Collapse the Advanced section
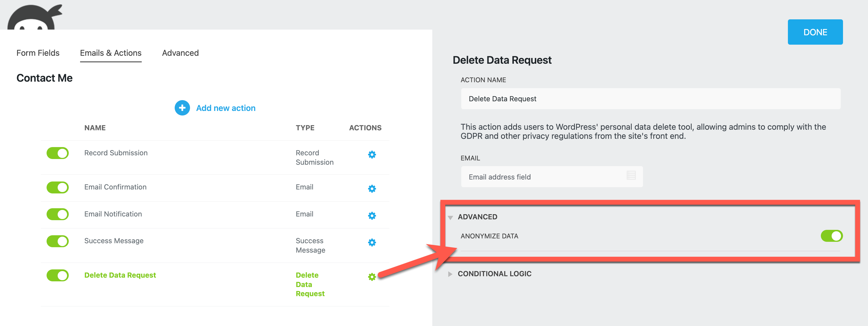 [x=477, y=217]
